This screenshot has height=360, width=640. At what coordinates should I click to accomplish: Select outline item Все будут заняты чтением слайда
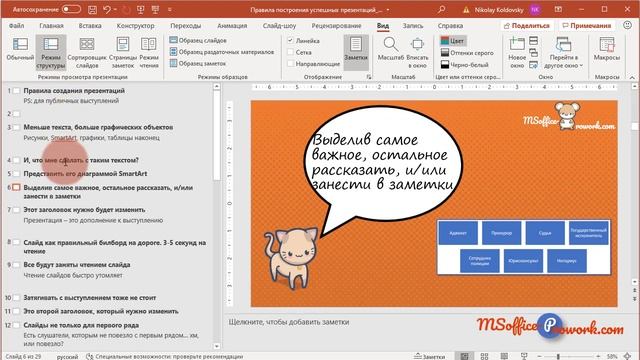77,264
